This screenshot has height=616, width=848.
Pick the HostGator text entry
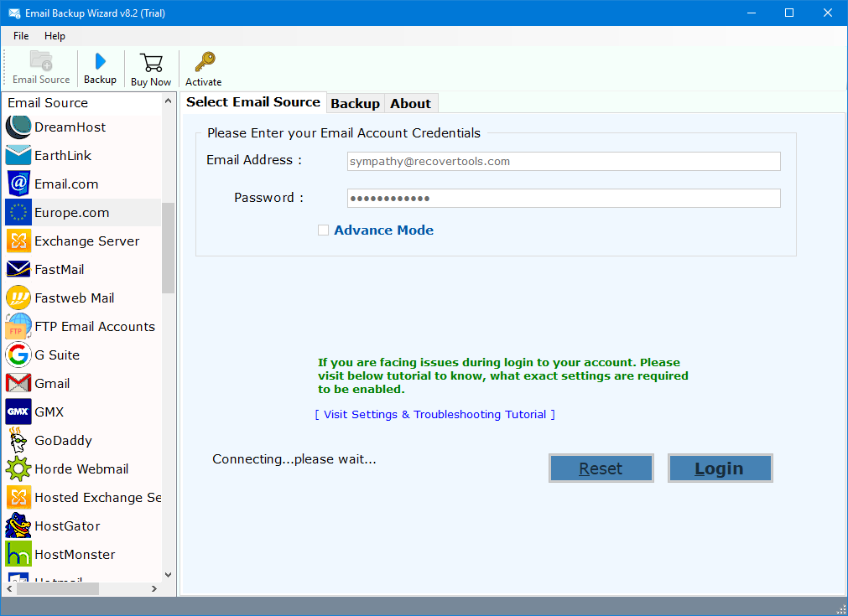pos(68,525)
